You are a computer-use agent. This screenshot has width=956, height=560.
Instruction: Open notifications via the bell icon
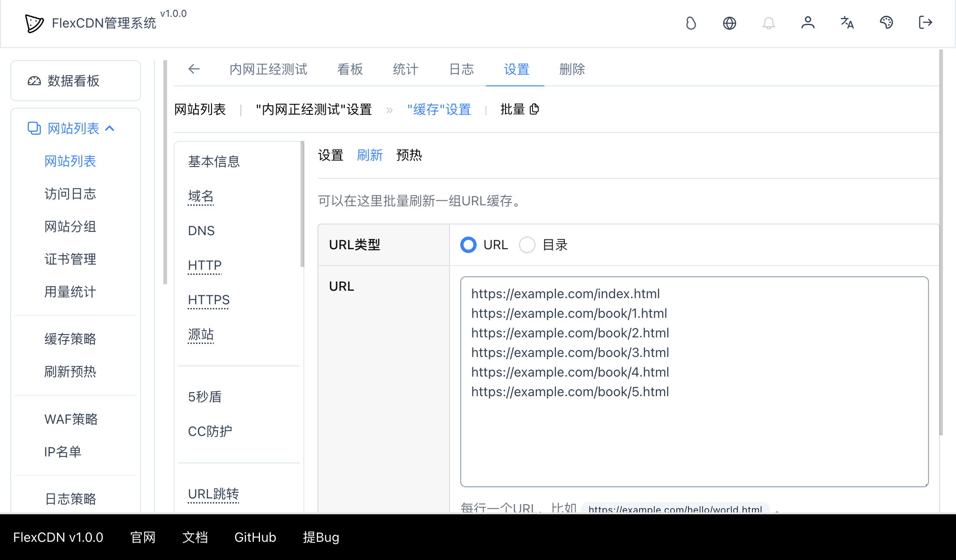(x=769, y=23)
